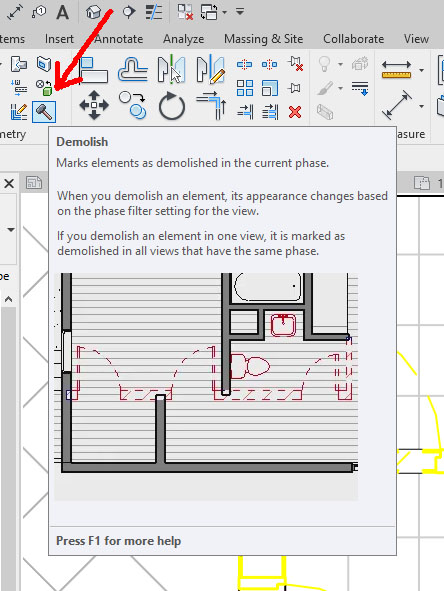Select the Move tool

94,105
